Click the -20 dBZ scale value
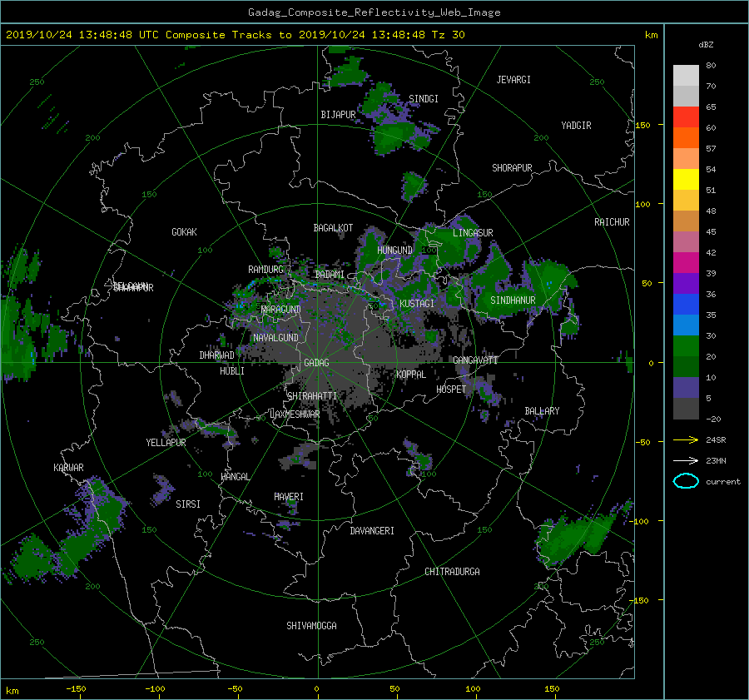Viewport: 749px width, 700px height. click(x=713, y=419)
